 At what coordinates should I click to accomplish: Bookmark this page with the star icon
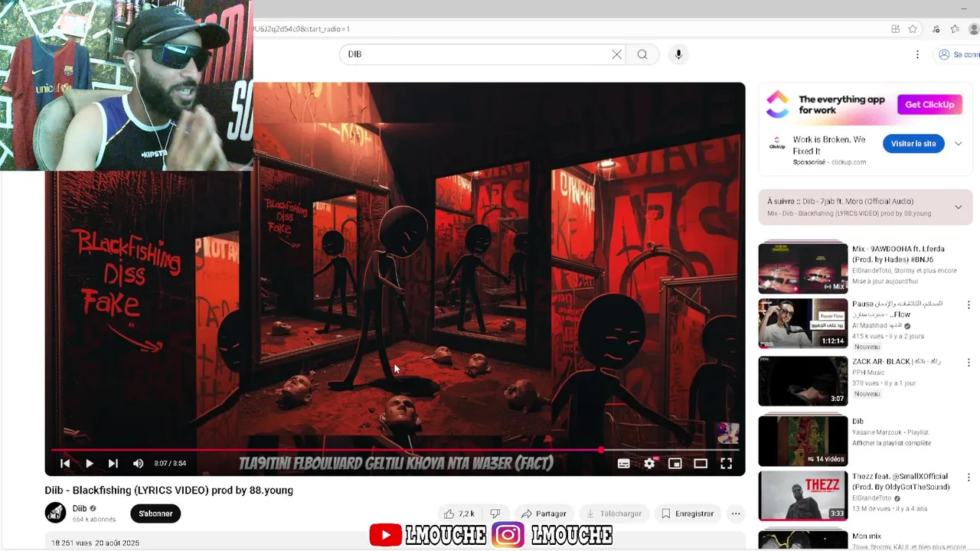[x=913, y=29]
